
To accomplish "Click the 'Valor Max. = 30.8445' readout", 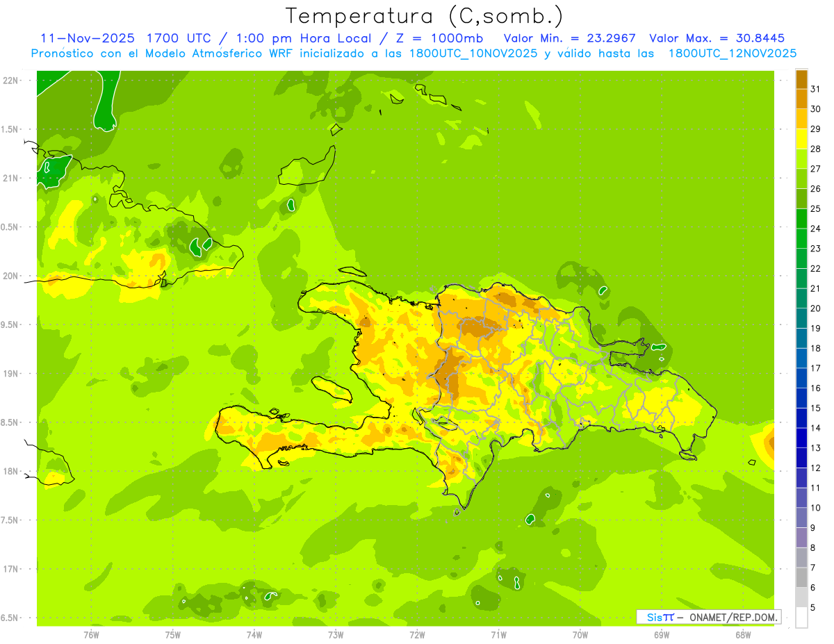I will 717,38.
